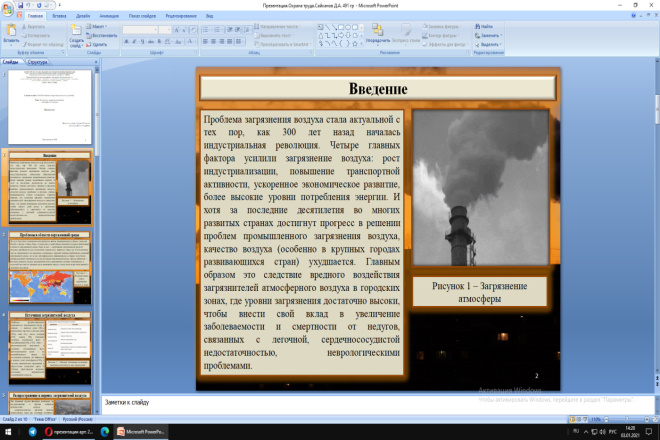The height and width of the screenshot is (440, 660).
Task: Align text to the right
Action: [221, 41]
